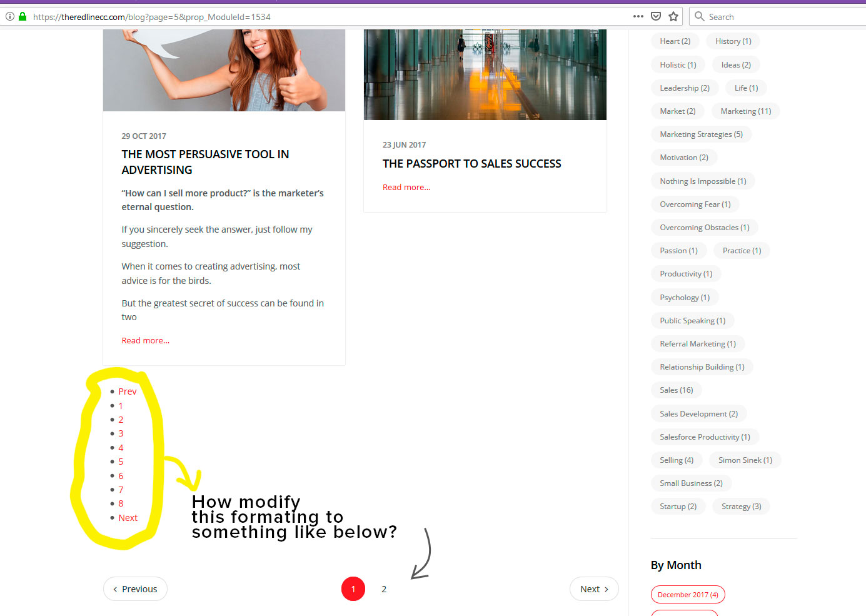
Task: Select December 2017 (4) under By Month
Action: coord(688,595)
